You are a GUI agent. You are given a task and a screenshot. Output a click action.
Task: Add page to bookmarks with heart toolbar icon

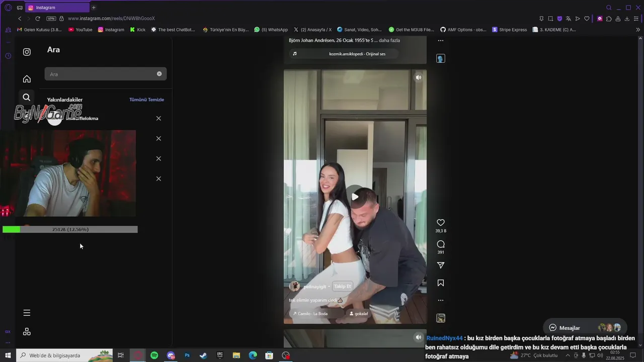pos(587,19)
